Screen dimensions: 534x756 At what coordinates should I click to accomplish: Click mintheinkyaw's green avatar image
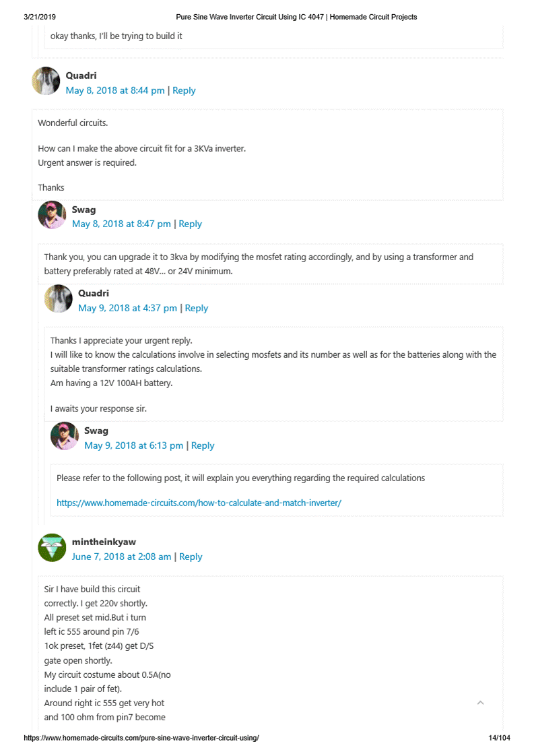pyautogui.click(x=52, y=548)
